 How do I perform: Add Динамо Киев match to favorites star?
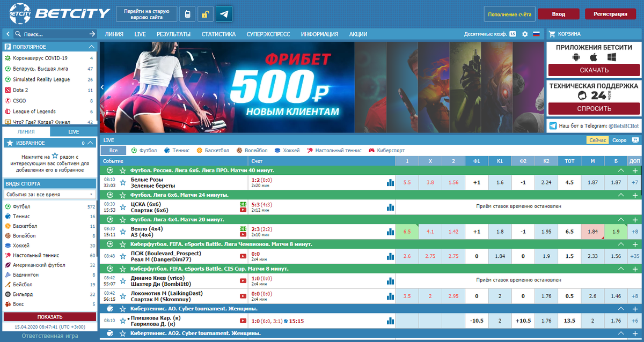tap(123, 281)
